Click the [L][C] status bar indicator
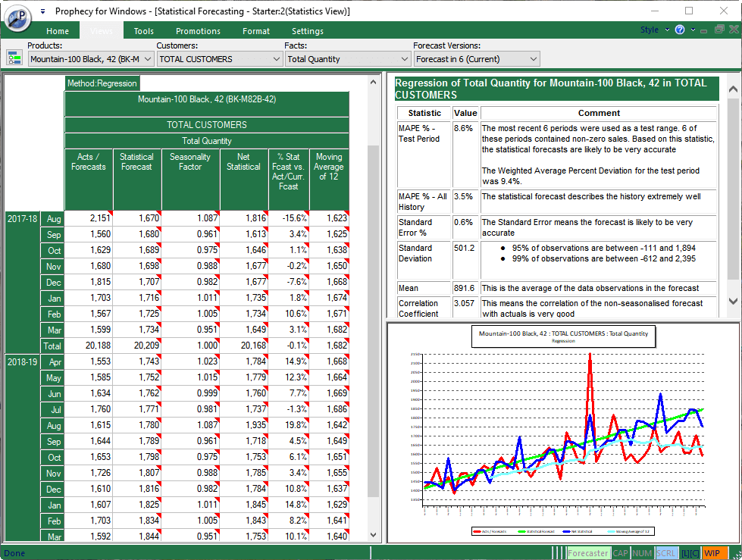742x560 pixels. point(690,553)
